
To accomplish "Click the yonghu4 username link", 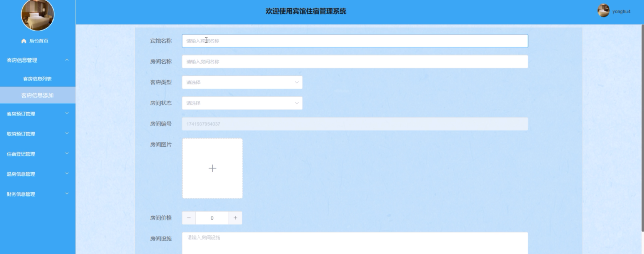I will [621, 12].
